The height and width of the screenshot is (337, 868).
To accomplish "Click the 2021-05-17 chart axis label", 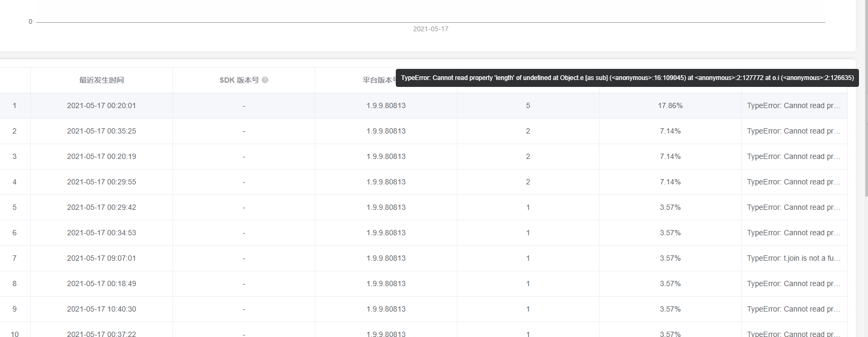I will coord(430,29).
